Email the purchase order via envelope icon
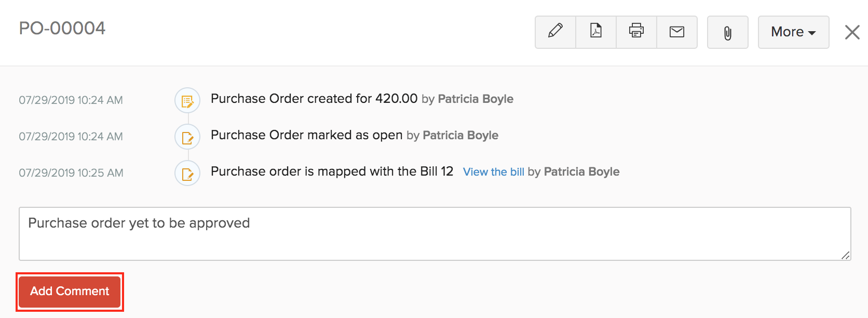Viewport: 868px width, 318px height. [x=677, y=32]
